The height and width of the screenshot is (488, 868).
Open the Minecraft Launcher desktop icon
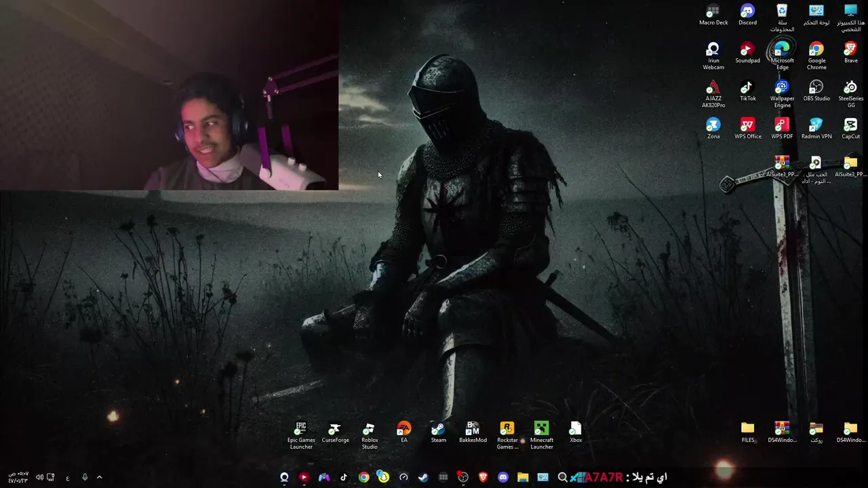(541, 436)
